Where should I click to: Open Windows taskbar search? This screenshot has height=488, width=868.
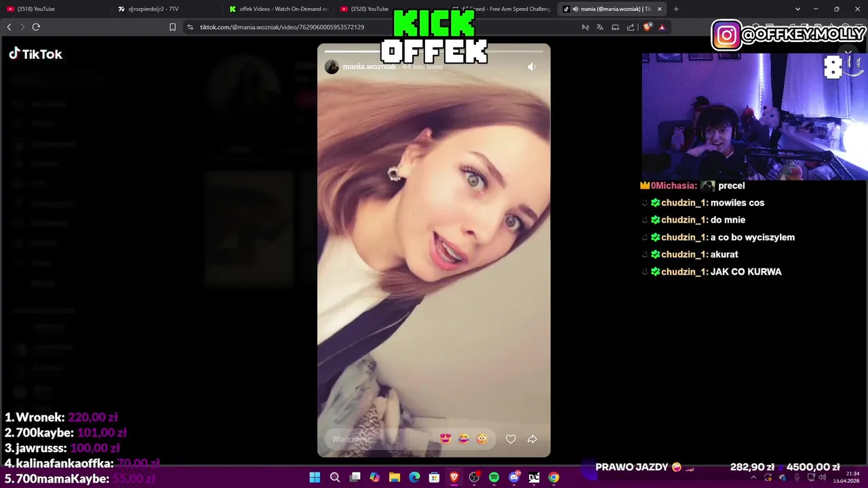335,478
